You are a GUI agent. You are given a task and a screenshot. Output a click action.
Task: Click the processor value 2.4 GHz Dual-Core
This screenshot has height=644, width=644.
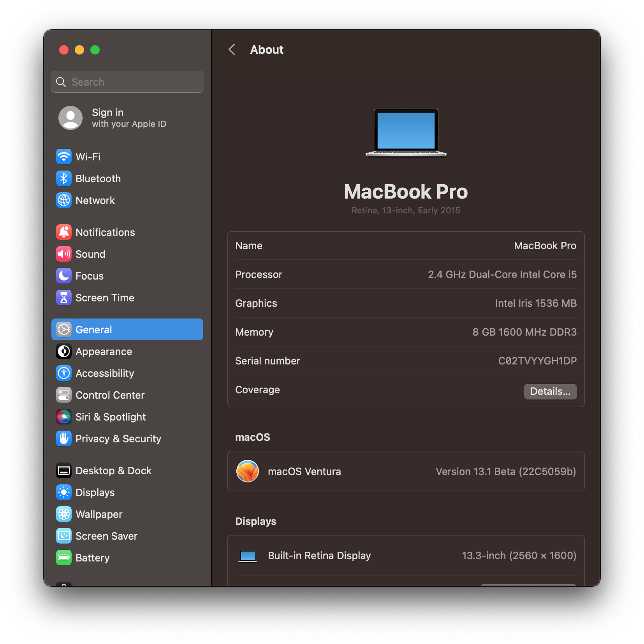pos(502,274)
